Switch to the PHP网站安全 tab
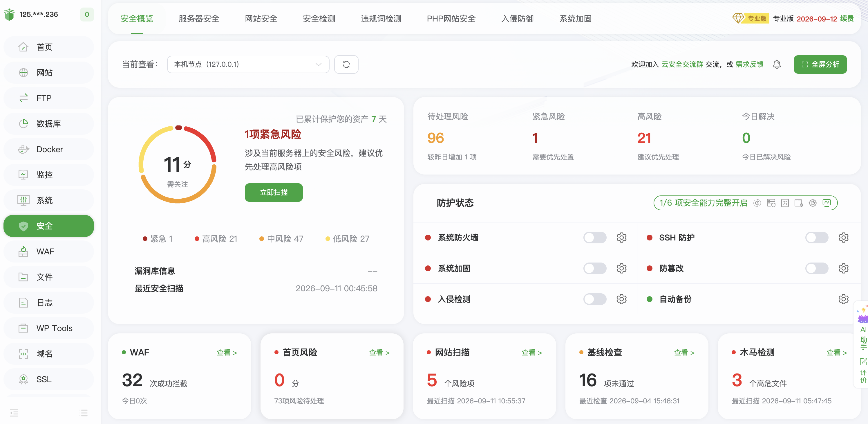868x424 pixels. tap(451, 19)
